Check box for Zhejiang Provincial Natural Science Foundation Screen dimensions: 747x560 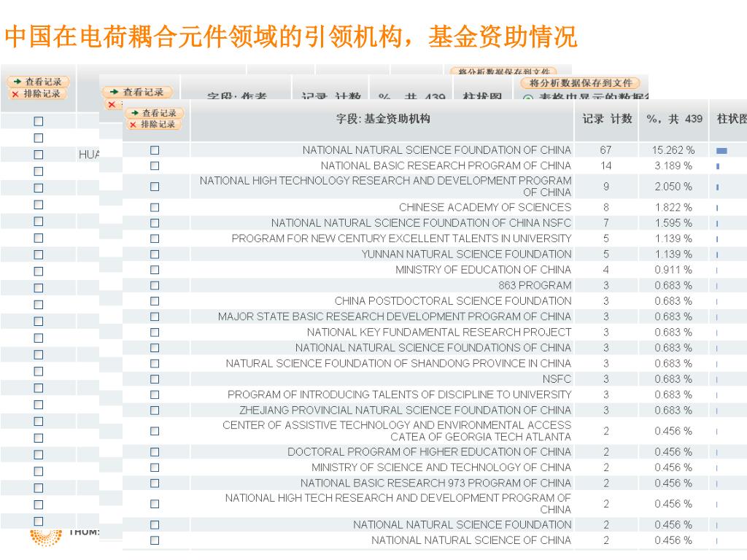coord(155,411)
